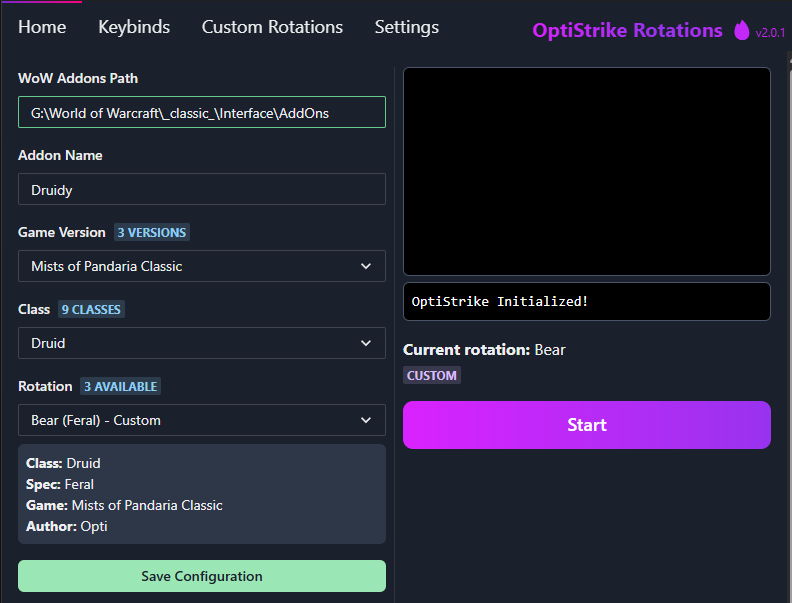Click the 3 VERSIONS badge
This screenshot has width=792, height=603.
pos(152,232)
